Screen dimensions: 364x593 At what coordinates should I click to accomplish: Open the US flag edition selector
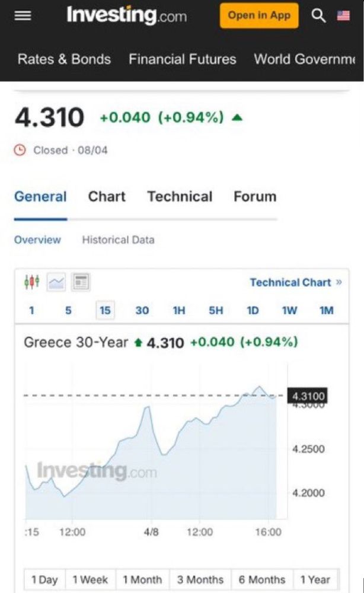click(x=343, y=15)
